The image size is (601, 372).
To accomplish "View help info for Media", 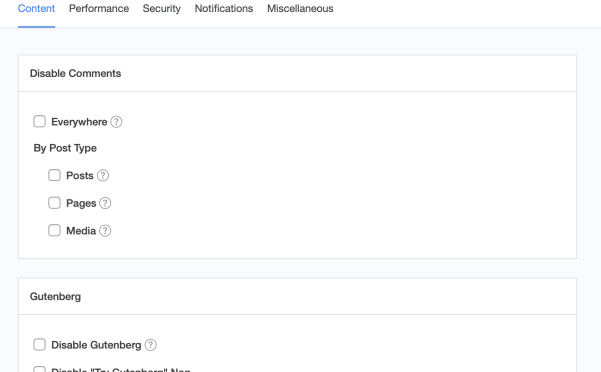I will coord(105,231).
